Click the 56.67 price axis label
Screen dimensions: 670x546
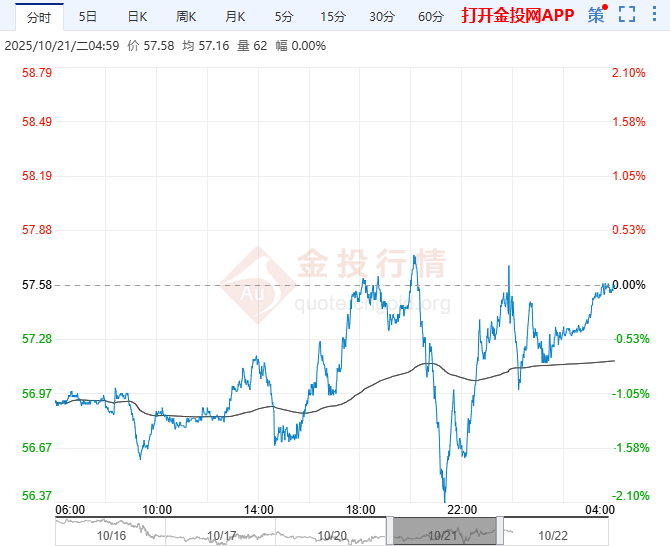point(37,448)
